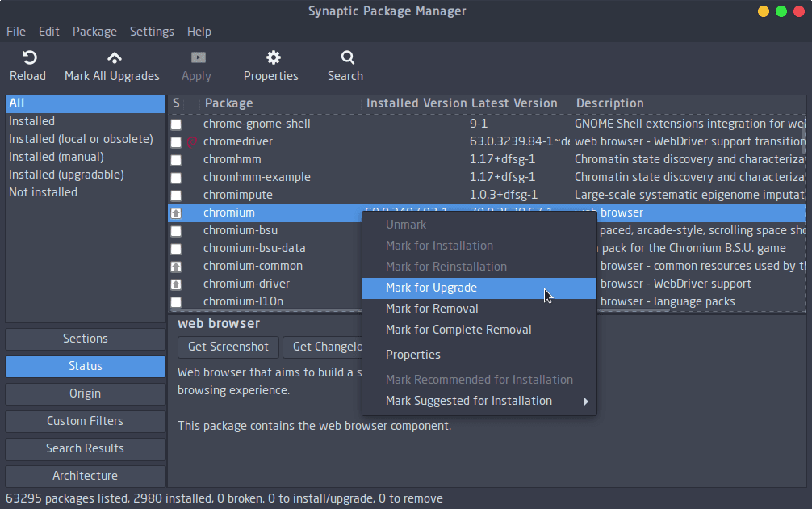812x509 pixels.
Task: Sort by Installed Version column header
Action: click(416, 103)
